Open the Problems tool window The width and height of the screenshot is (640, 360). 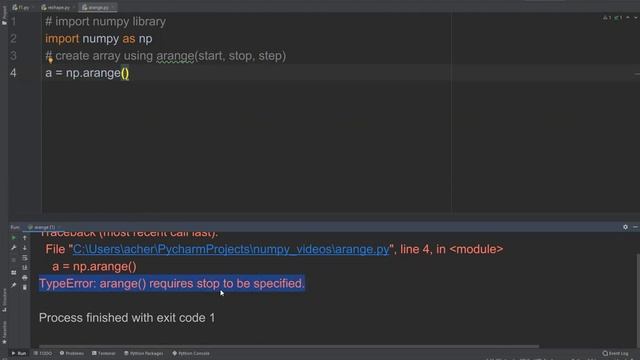[72, 353]
